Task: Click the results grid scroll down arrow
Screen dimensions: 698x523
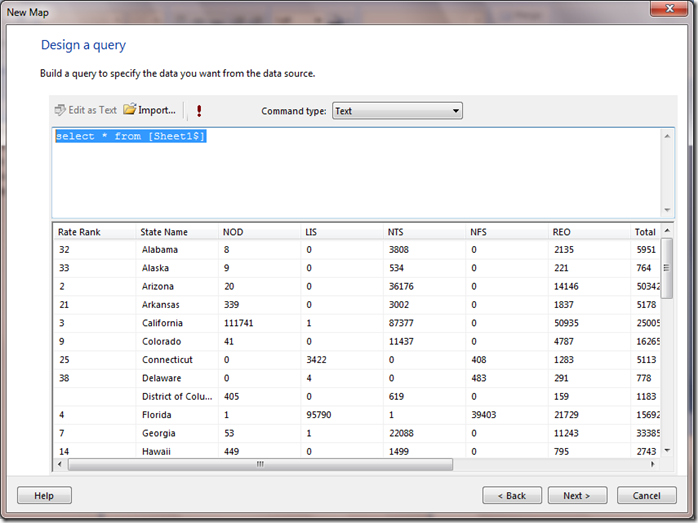Action: pyautogui.click(x=667, y=450)
